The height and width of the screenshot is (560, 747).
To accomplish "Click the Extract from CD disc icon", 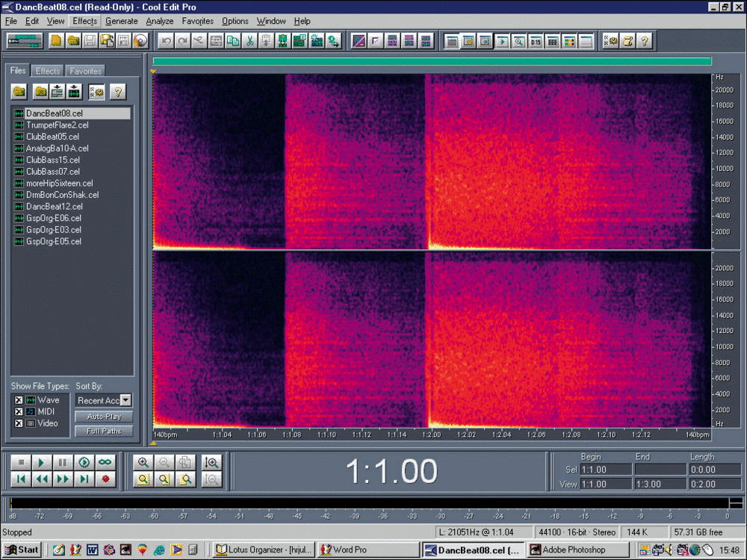I will coord(140,41).
